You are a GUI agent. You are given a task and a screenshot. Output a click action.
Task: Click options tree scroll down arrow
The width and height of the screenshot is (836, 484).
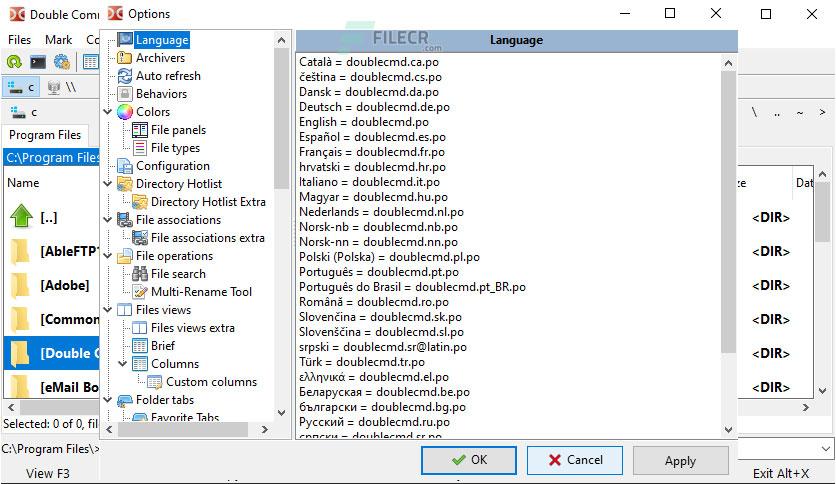coord(282,413)
